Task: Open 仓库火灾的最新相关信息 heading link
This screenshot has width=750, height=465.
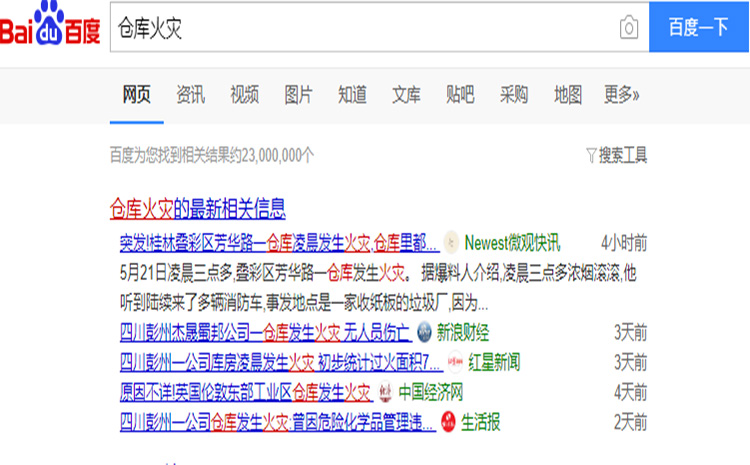Action: (x=197, y=209)
